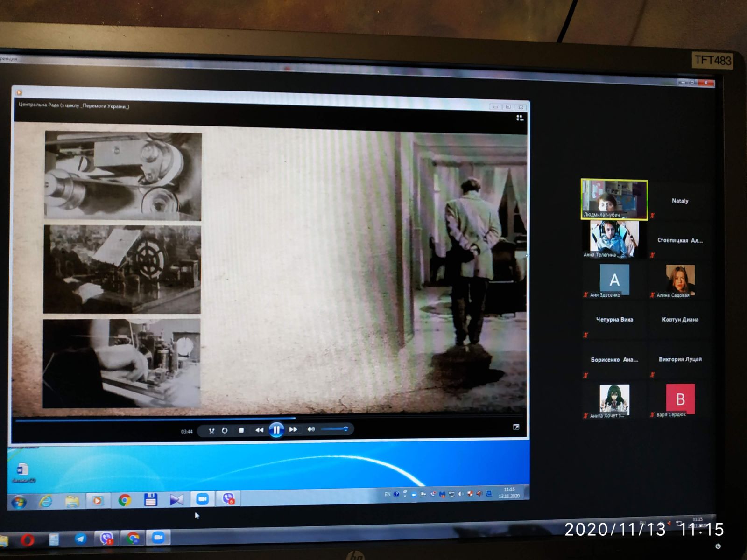This screenshot has height=560, width=747.
Task: Open Google Chrome in shared taskbar
Action: click(x=124, y=500)
